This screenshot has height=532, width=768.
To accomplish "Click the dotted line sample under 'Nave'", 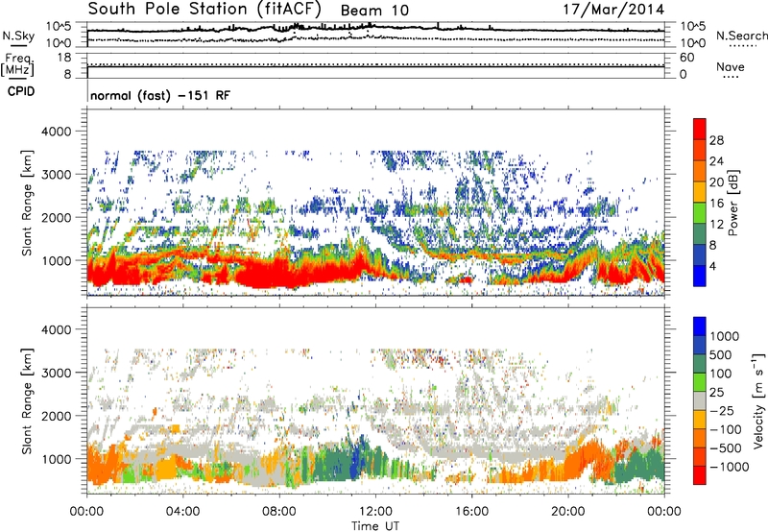I will coord(731,77).
